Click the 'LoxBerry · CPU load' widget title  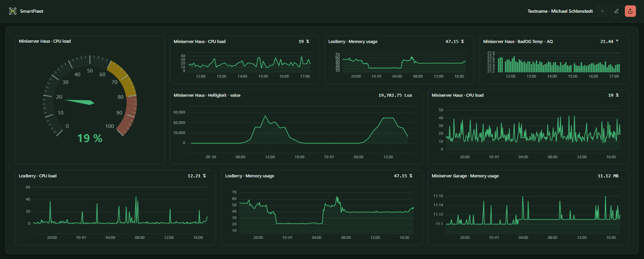(38, 176)
